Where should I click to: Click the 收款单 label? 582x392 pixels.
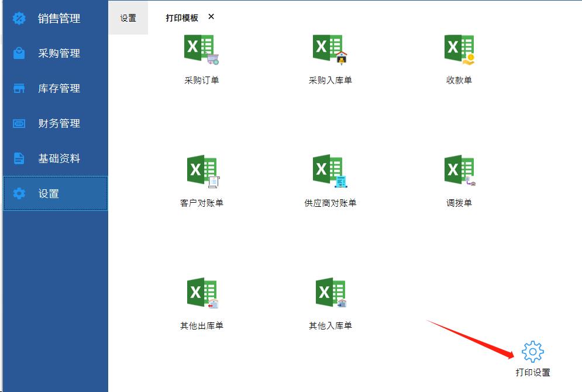[459, 80]
